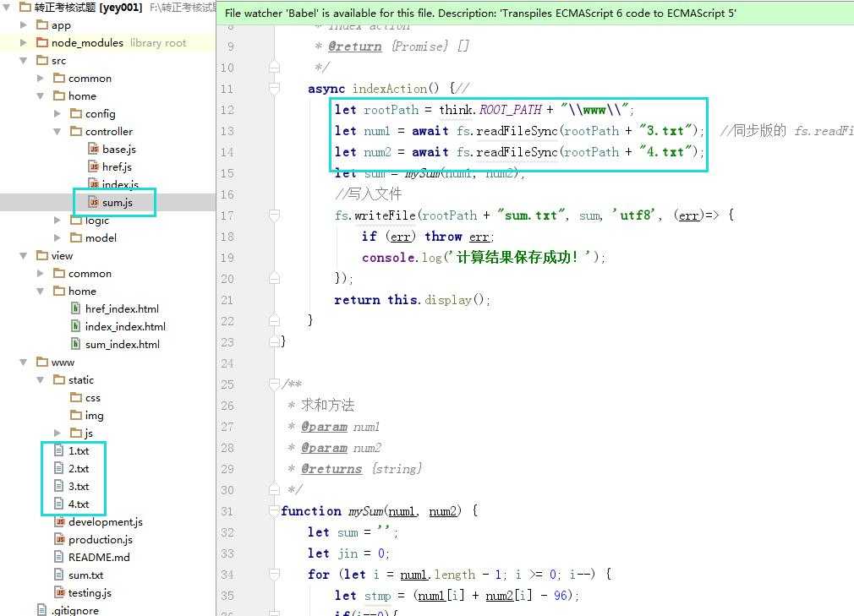Click index_index.html file icon

click(x=76, y=326)
